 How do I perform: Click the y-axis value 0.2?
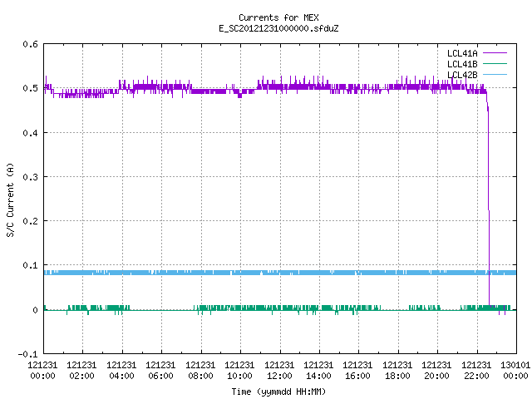[30, 221]
